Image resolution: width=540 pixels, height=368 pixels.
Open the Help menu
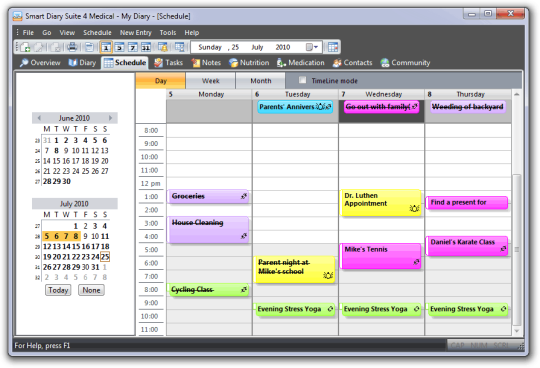click(x=192, y=32)
